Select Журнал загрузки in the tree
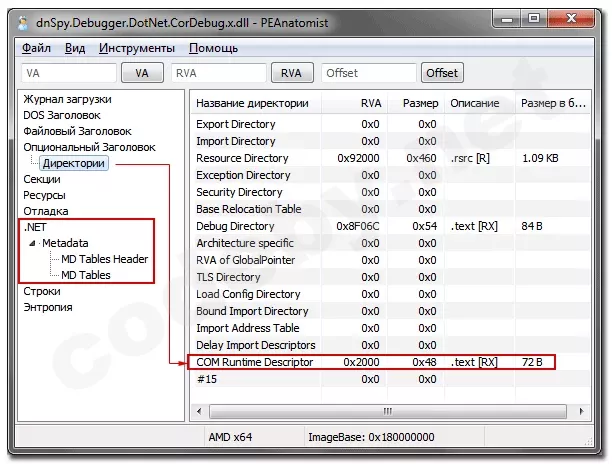612x464 pixels. 68,99
